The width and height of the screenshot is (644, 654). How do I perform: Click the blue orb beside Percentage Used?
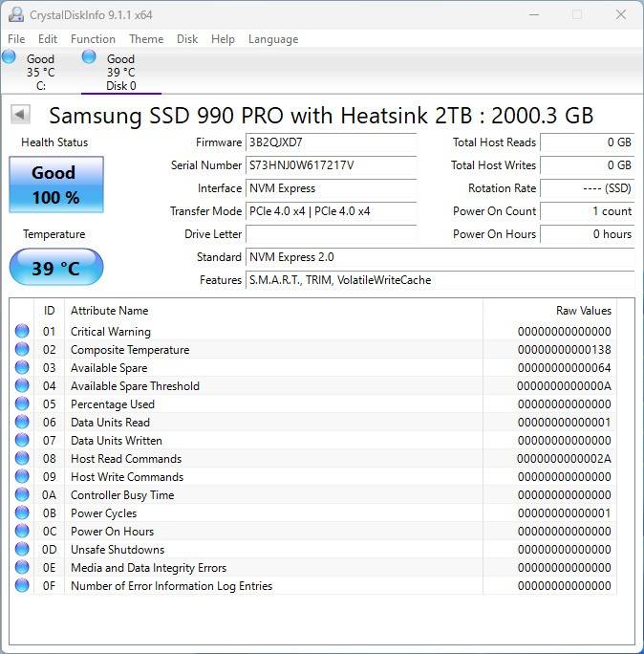tap(22, 403)
